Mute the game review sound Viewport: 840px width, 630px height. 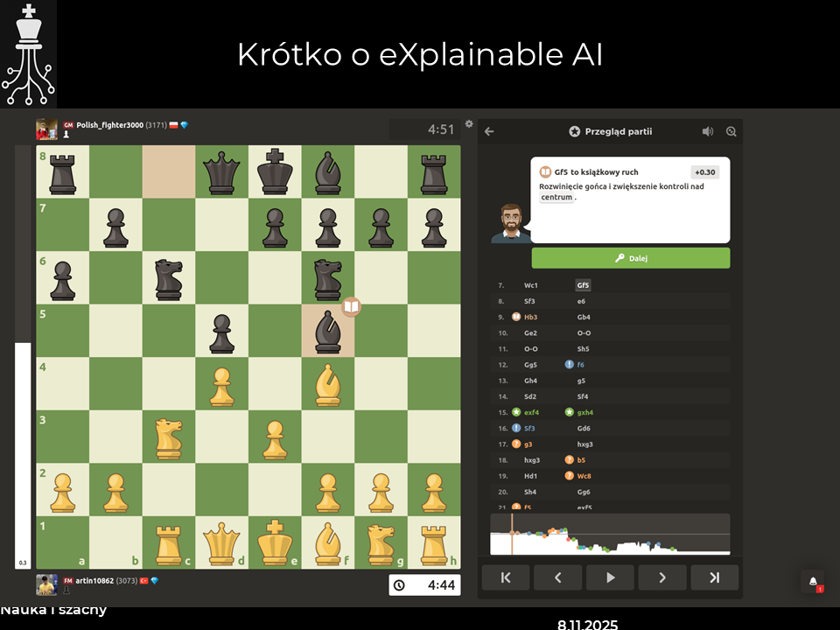tap(707, 131)
